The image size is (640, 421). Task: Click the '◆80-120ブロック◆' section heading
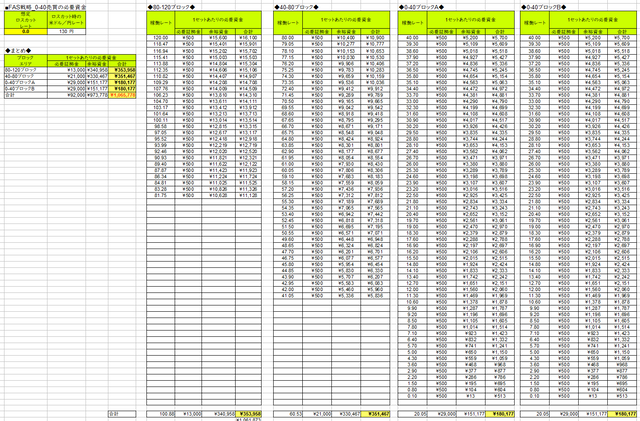coord(172,7)
